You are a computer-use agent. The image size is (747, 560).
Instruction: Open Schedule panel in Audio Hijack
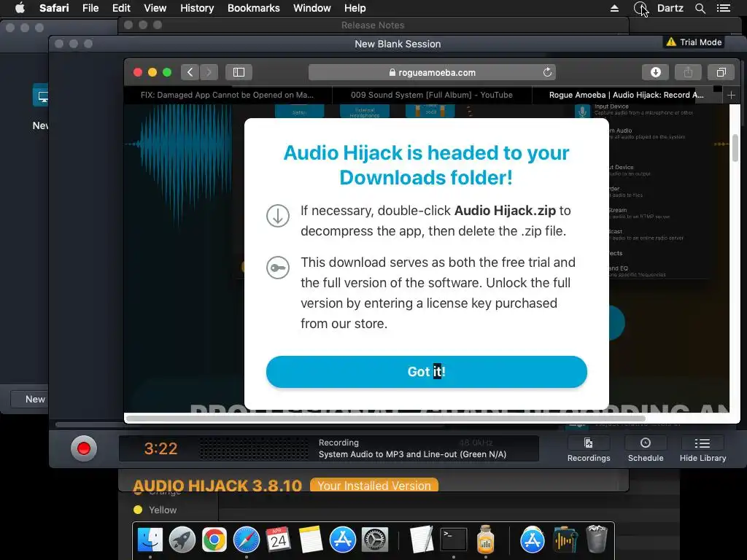click(646, 449)
